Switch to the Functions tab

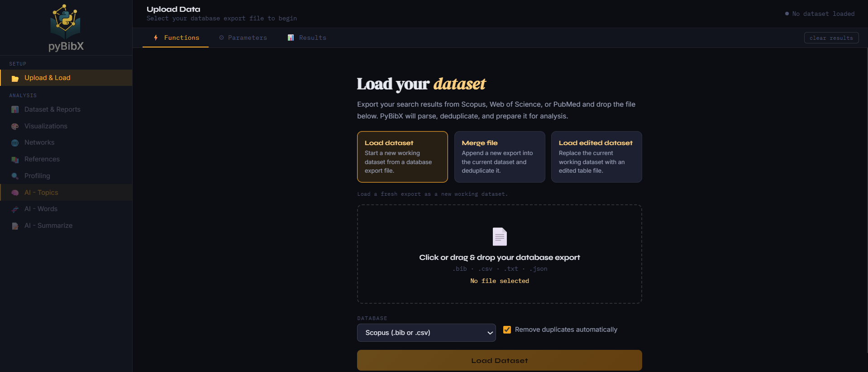coord(176,38)
